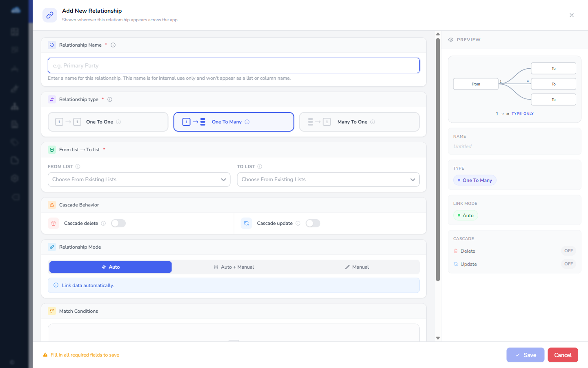Click the info icon beside Relationship type
The width and height of the screenshot is (588, 368).
110,99
